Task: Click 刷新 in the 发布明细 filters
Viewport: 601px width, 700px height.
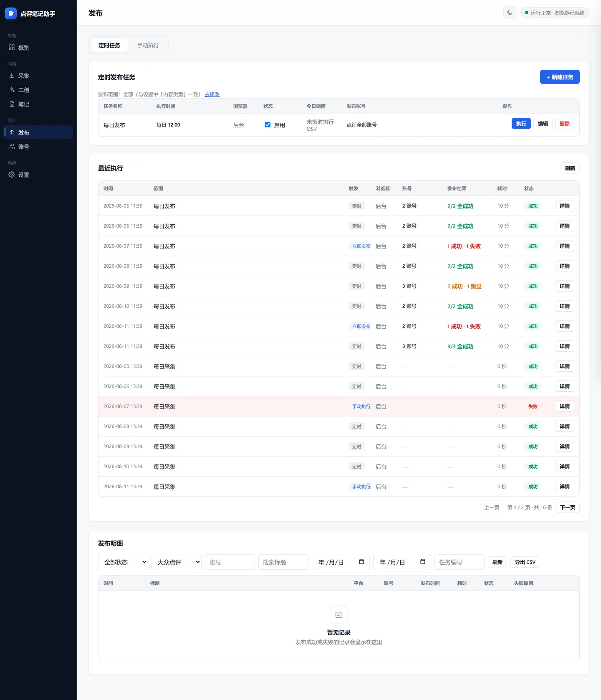Action: [497, 562]
